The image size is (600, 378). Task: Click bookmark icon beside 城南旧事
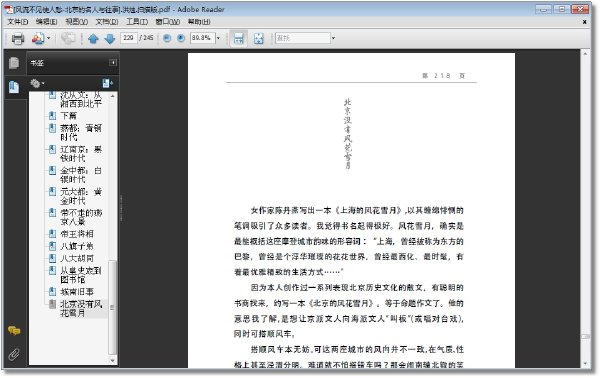click(x=53, y=292)
